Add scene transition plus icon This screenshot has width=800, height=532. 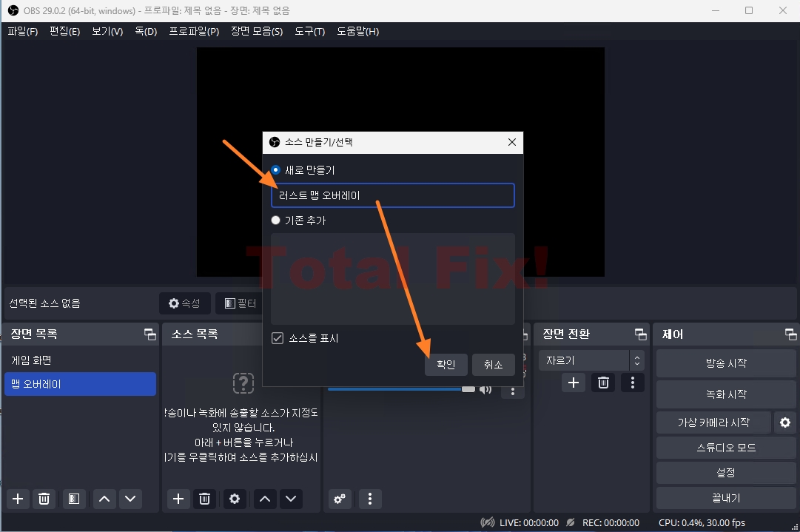[574, 383]
